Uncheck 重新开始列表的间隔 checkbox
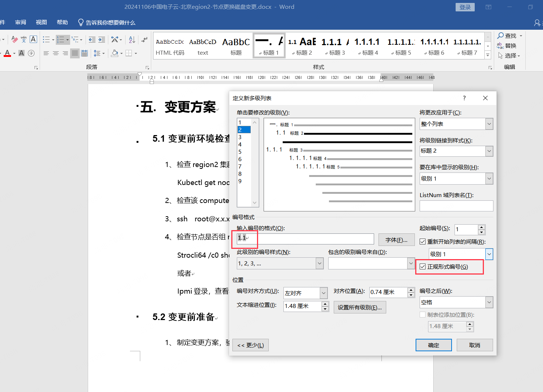The image size is (543, 392). 423,242
